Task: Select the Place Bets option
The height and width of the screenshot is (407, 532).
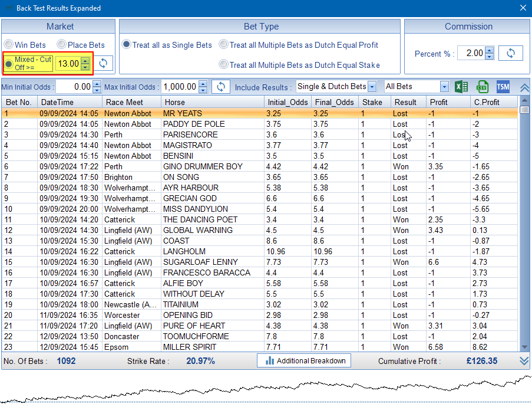Action: [x=61, y=45]
